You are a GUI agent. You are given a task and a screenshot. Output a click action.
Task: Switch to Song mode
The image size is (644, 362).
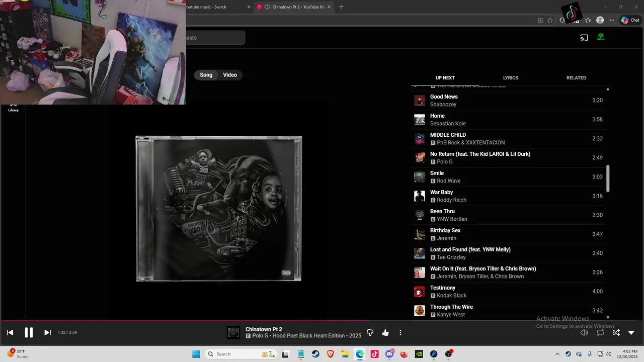click(x=206, y=75)
